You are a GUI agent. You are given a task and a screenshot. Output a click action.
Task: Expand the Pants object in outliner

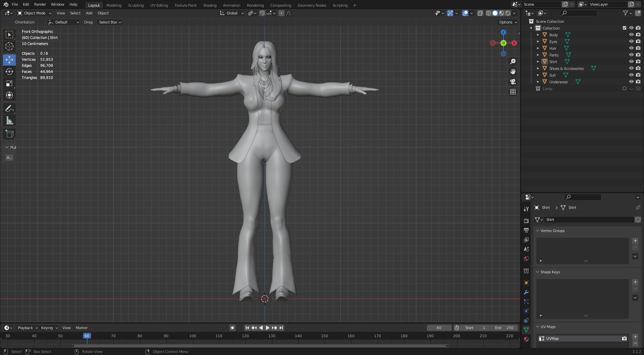pos(538,55)
